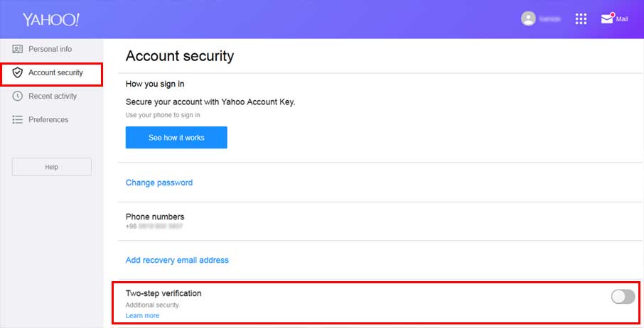This screenshot has width=644, height=328.
Task: Open the Mail envelope icon
Action: tap(608, 18)
